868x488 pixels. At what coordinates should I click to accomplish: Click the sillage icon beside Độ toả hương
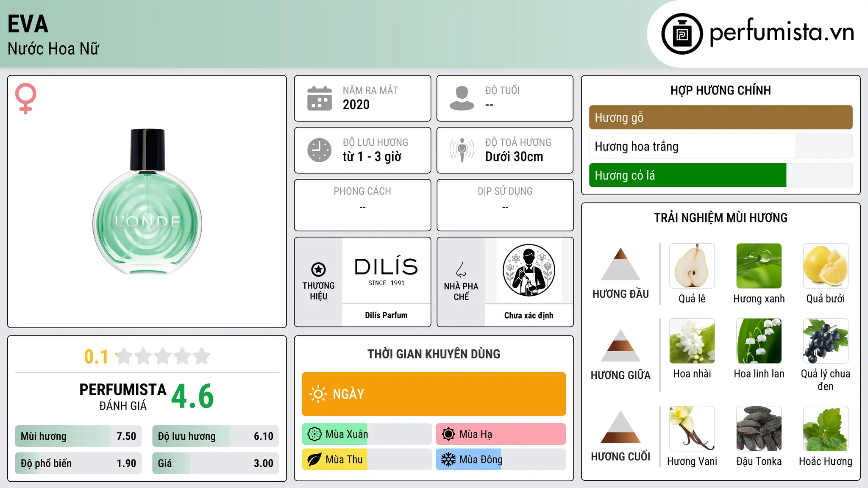pos(462,150)
